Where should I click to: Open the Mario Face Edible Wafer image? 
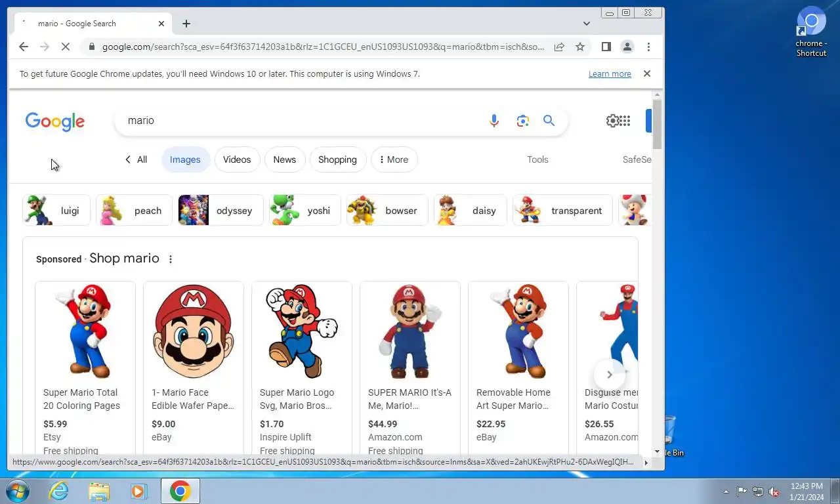click(194, 331)
